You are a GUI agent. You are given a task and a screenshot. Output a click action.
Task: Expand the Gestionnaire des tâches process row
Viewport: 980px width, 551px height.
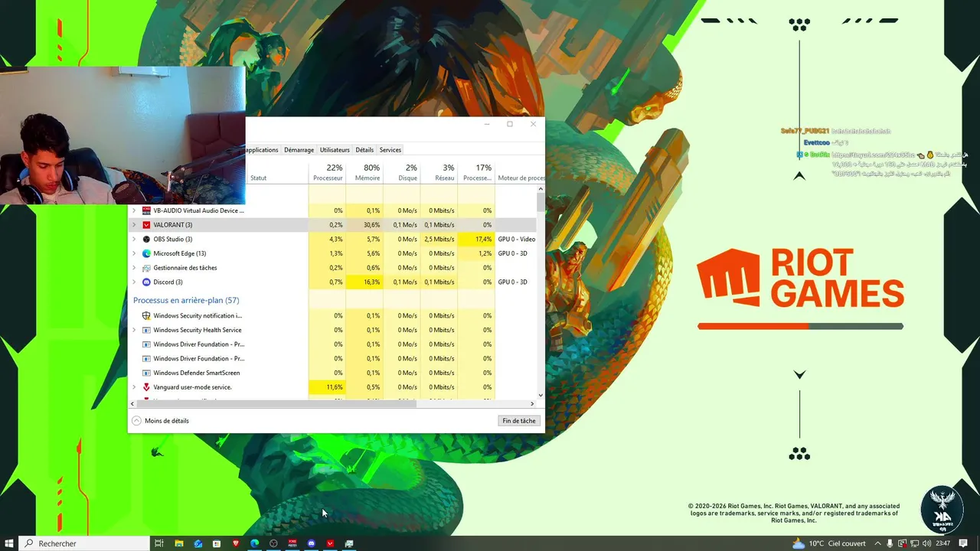pyautogui.click(x=134, y=268)
